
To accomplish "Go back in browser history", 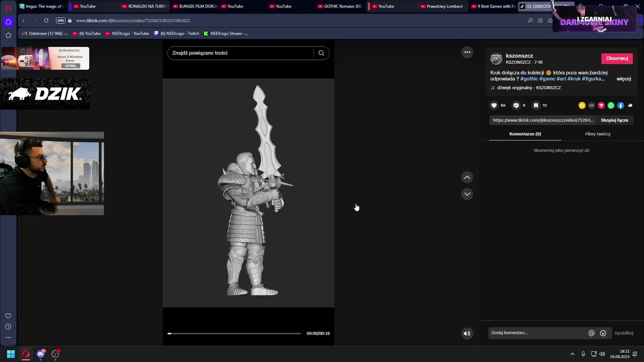I will click(24, 21).
